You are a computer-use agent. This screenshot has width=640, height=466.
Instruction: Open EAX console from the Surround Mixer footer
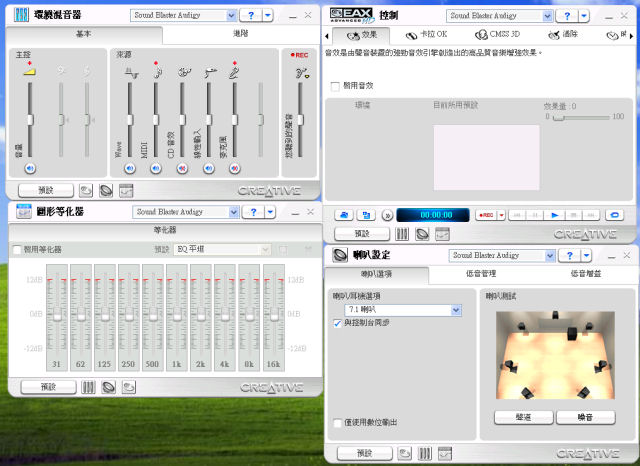click(86, 191)
